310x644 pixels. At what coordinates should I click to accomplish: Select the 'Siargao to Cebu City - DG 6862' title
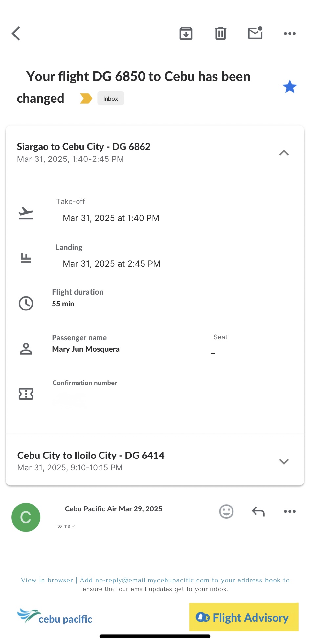click(x=84, y=147)
